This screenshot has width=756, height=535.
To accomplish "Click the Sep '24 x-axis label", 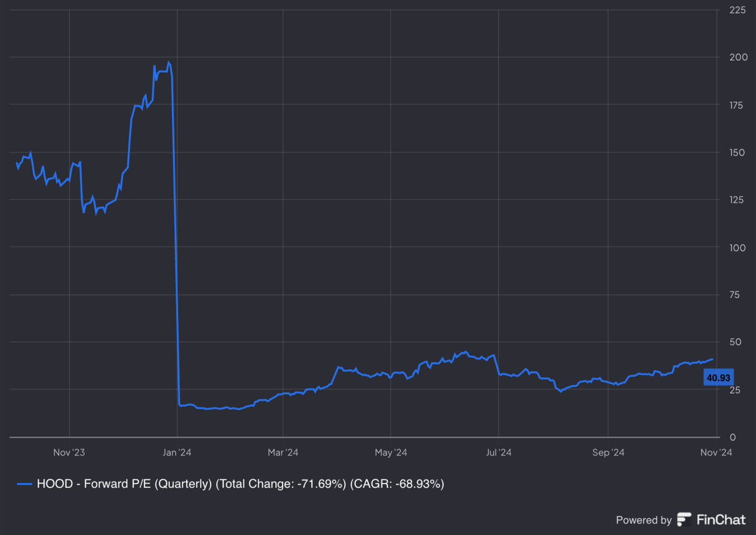I will [609, 452].
